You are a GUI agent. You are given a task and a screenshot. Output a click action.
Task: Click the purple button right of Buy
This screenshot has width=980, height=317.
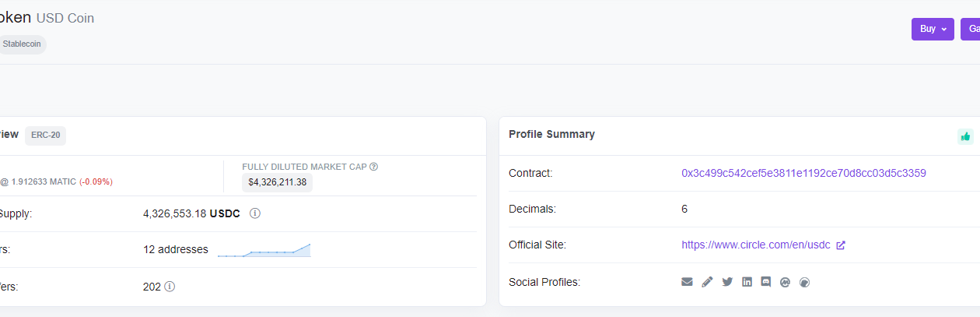click(971, 29)
